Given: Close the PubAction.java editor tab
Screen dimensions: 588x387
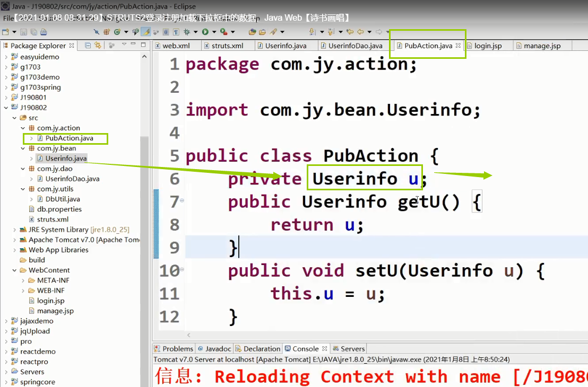Looking at the screenshot, I should (x=458, y=46).
